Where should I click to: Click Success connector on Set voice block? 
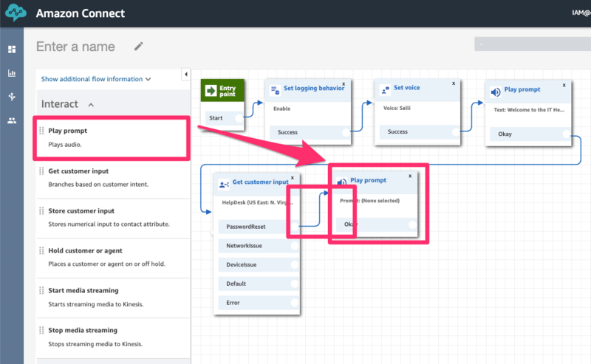(x=456, y=131)
